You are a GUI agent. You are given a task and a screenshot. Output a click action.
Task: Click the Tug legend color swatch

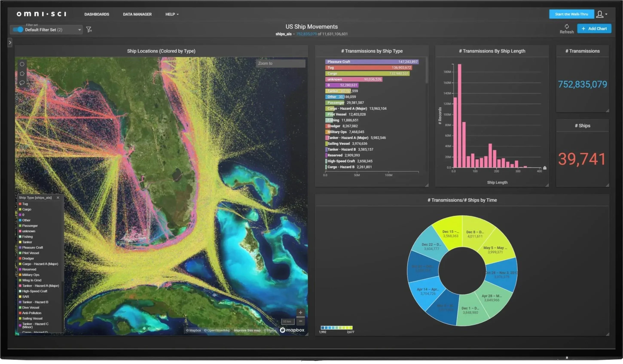tap(20, 204)
